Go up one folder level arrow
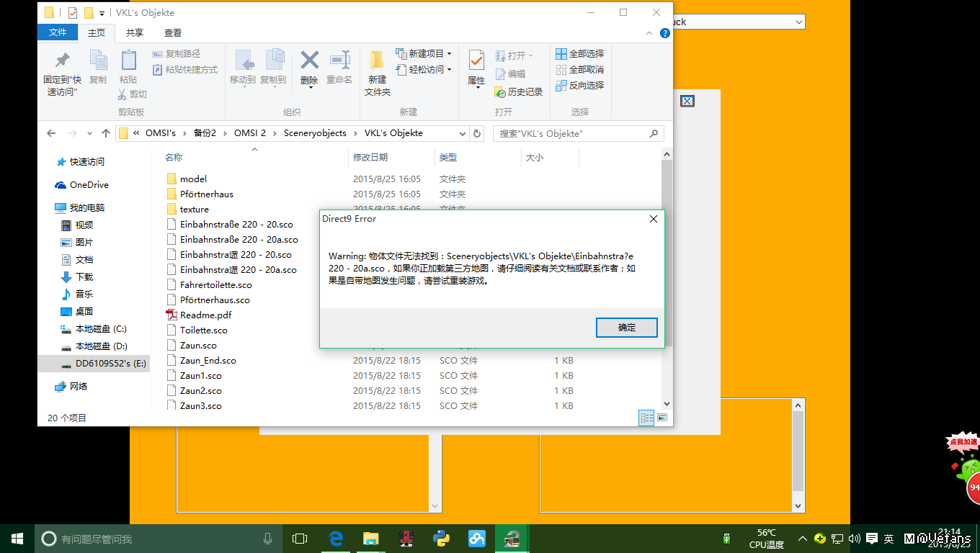980x553 pixels. click(x=106, y=133)
